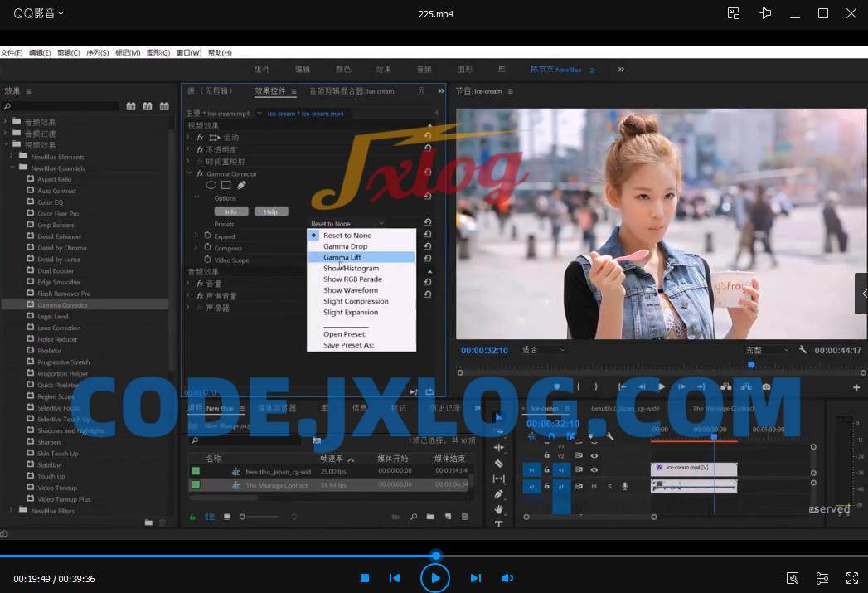Toggle the fx switch for Gamma Corrector
The image size is (868, 593).
pyautogui.click(x=200, y=174)
